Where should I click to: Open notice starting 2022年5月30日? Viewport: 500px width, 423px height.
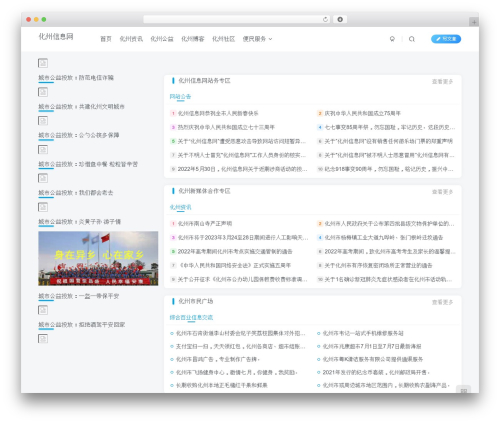pos(242,169)
